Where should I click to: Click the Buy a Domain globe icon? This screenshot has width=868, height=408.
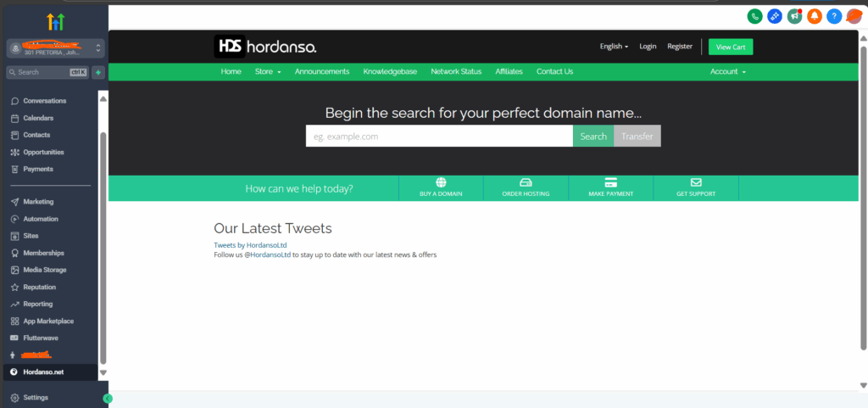[441, 182]
